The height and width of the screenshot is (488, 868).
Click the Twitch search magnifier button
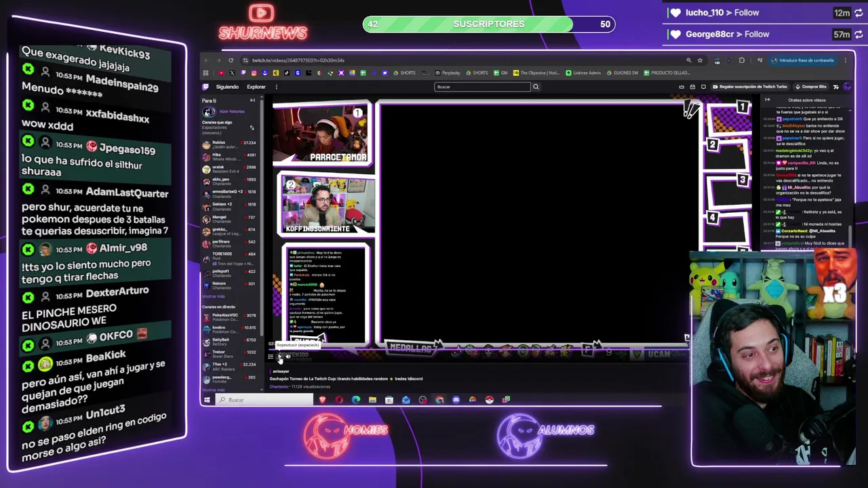(536, 87)
